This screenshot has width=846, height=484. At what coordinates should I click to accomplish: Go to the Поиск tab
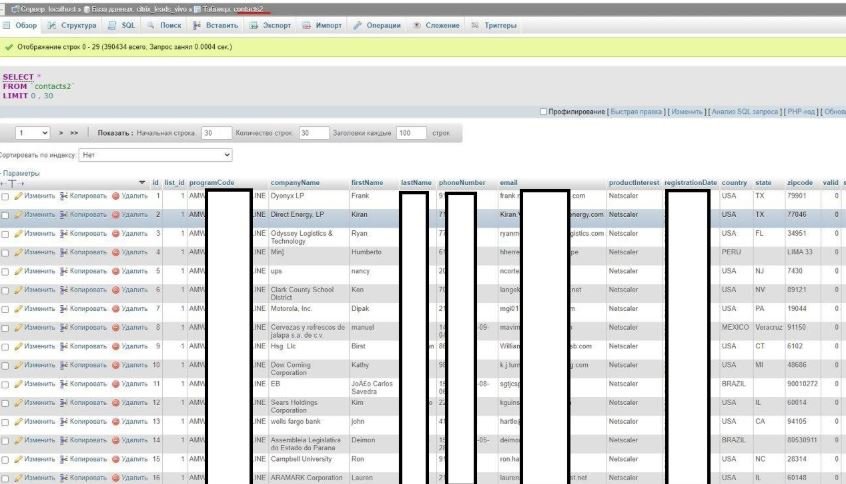[165, 25]
